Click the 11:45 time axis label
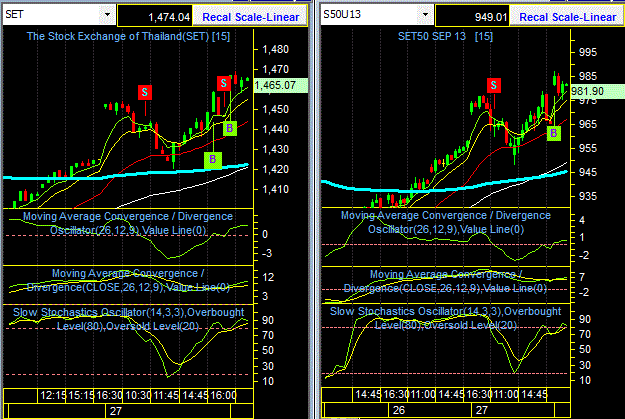The image size is (625, 419). pos(166,395)
